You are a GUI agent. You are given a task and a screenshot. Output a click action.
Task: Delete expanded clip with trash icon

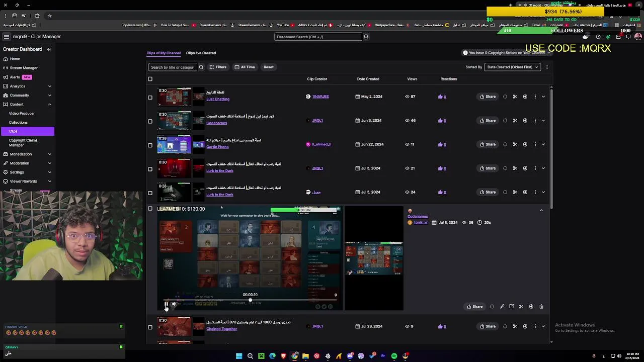(541, 306)
